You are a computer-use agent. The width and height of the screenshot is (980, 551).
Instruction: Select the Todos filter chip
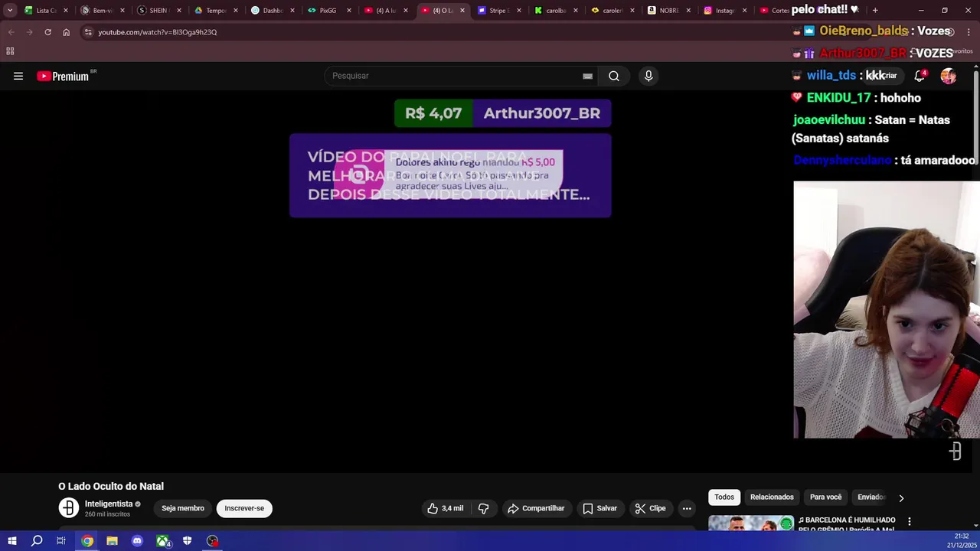(724, 497)
